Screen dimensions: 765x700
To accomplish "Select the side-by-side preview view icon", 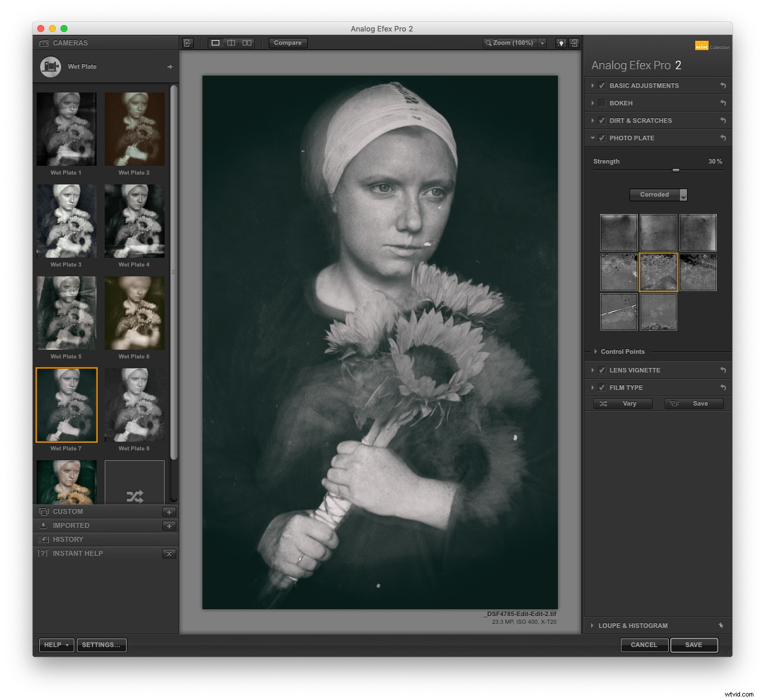I will [x=246, y=42].
